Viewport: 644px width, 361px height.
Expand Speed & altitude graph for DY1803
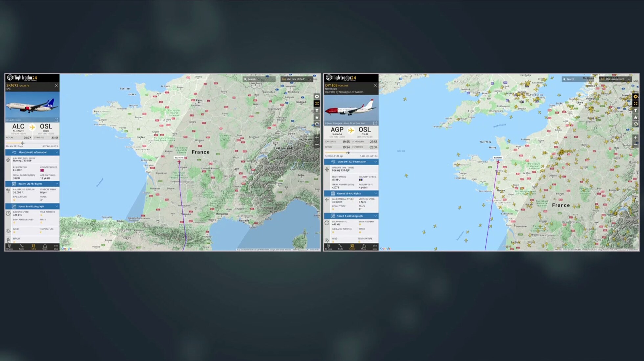coord(351,216)
